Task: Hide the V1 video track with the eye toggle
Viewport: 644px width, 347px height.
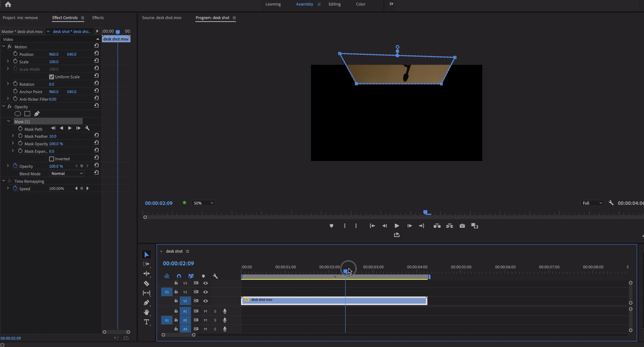Action: [x=206, y=301]
